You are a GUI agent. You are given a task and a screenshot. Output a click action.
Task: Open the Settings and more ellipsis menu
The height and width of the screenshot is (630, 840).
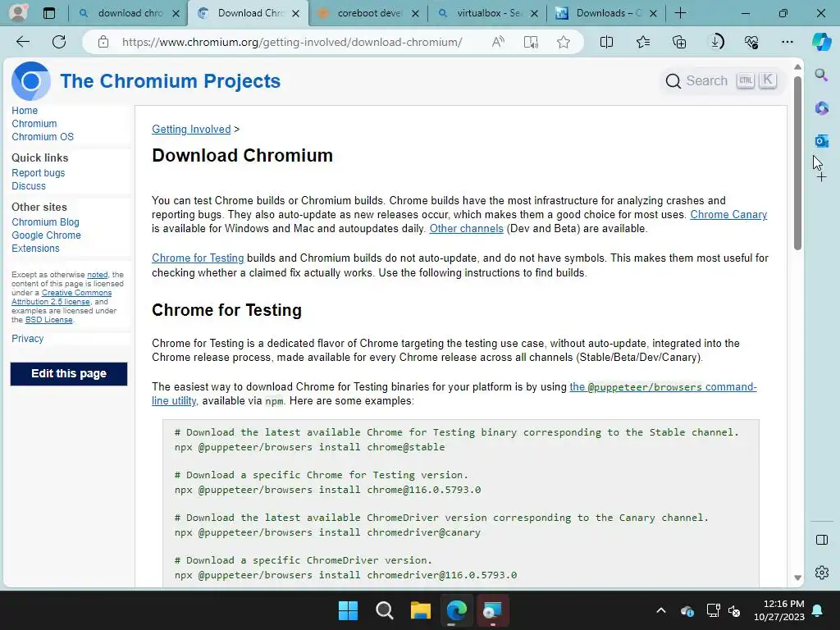(x=787, y=42)
